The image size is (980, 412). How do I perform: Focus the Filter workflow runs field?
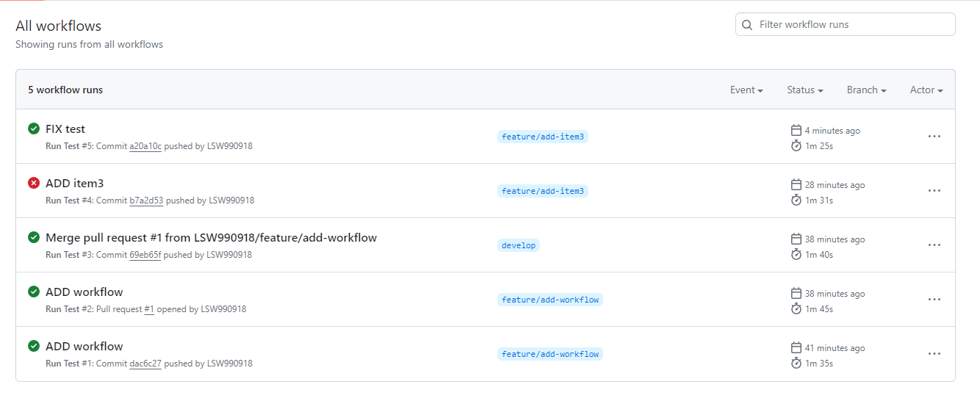845,24
